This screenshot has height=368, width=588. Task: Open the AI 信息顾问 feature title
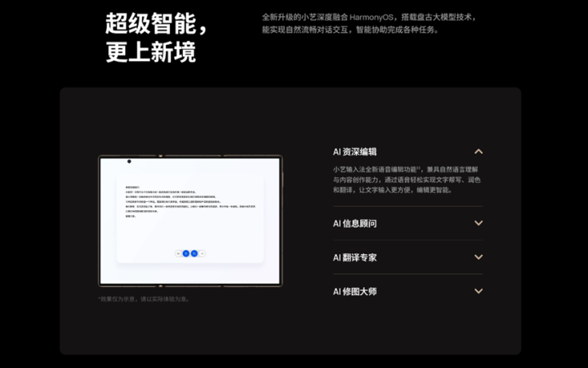[x=355, y=223]
